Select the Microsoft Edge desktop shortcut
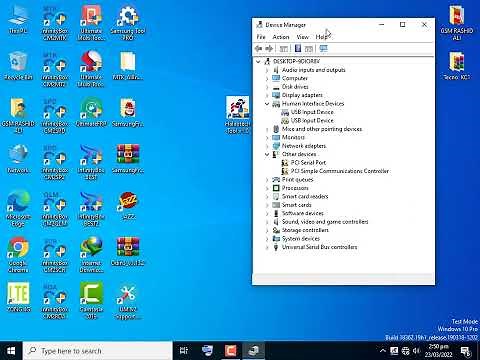480x360 pixels. click(x=18, y=209)
